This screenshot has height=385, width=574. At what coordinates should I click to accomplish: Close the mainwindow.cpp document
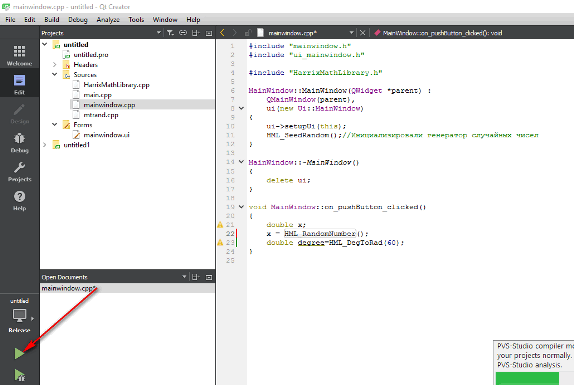[362, 33]
